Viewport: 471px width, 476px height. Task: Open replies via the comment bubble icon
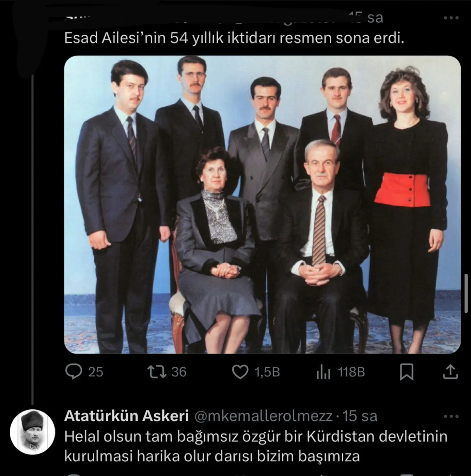[74, 372]
